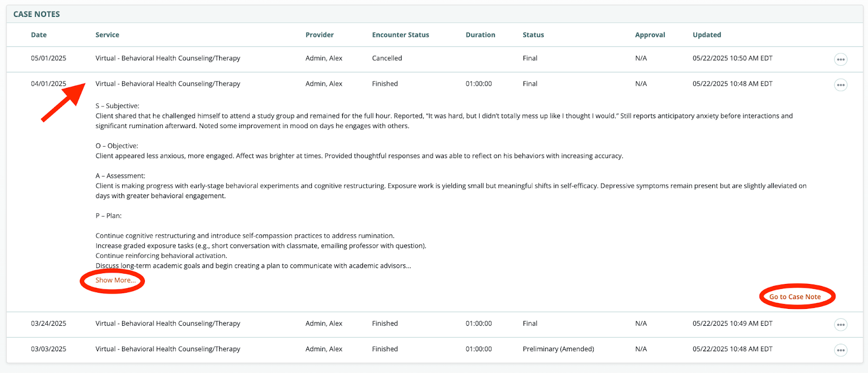Click Service text in the 03/24/2025 row
This screenshot has height=373, width=868.
click(168, 324)
